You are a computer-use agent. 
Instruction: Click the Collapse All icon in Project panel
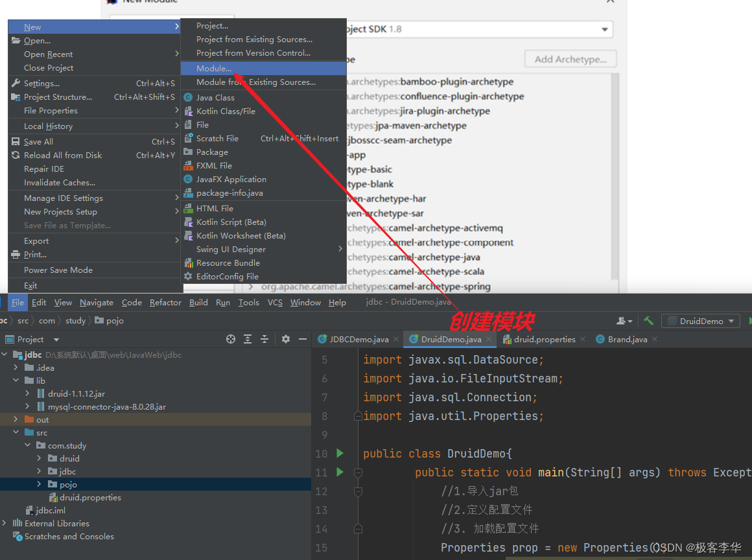click(264, 339)
